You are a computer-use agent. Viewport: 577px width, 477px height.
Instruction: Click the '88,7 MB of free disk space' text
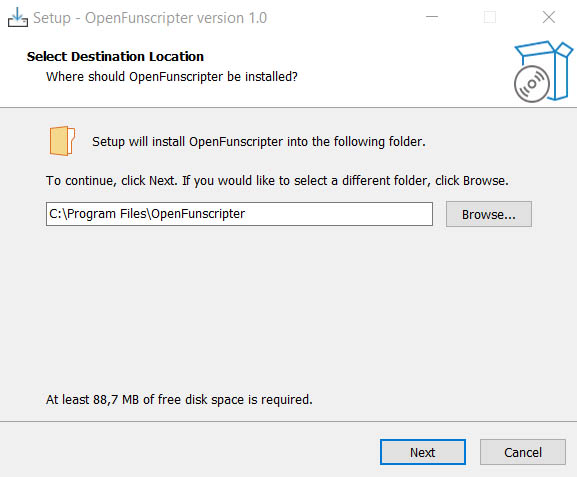(179, 400)
